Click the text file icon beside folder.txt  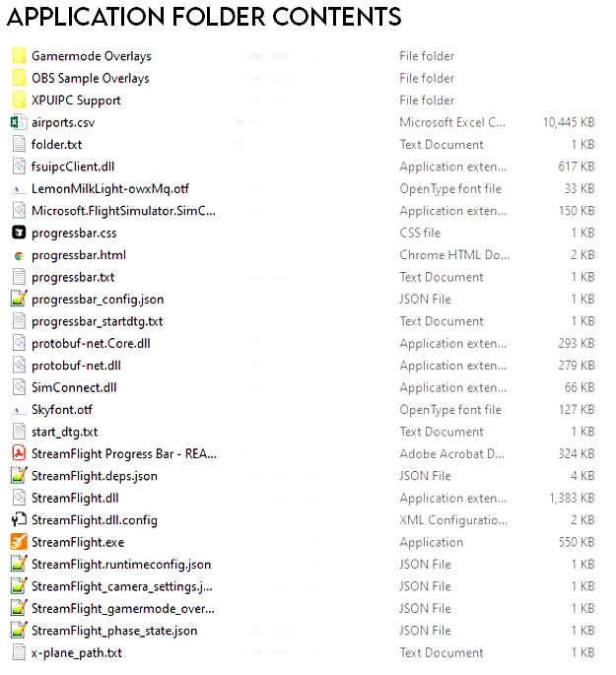pyautogui.click(x=19, y=144)
